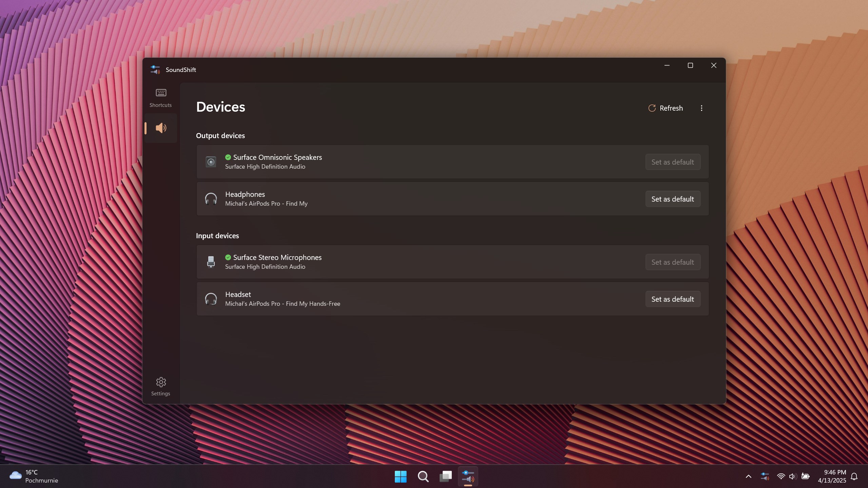This screenshot has height=488, width=868.
Task: Select the Surface Stereo Microphones row
Action: tap(452, 262)
